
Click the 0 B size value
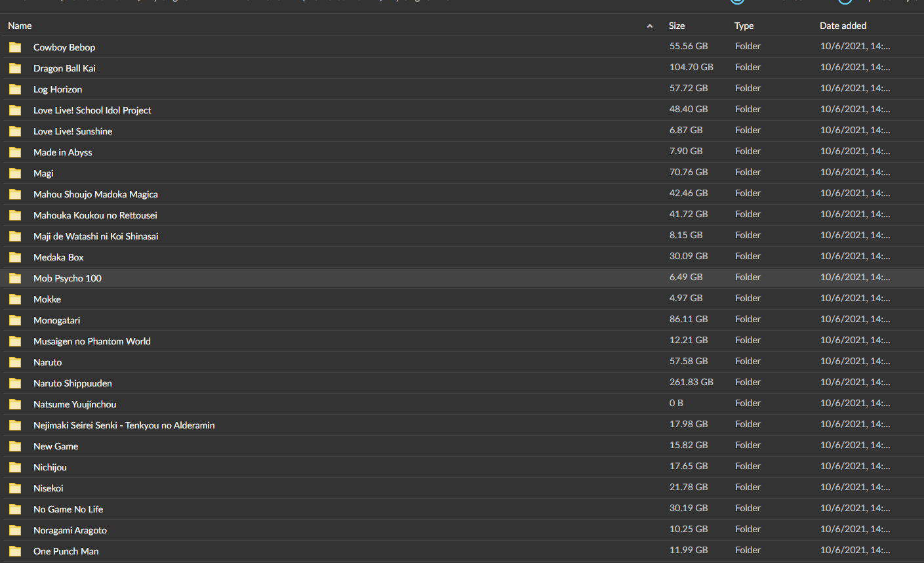click(676, 403)
